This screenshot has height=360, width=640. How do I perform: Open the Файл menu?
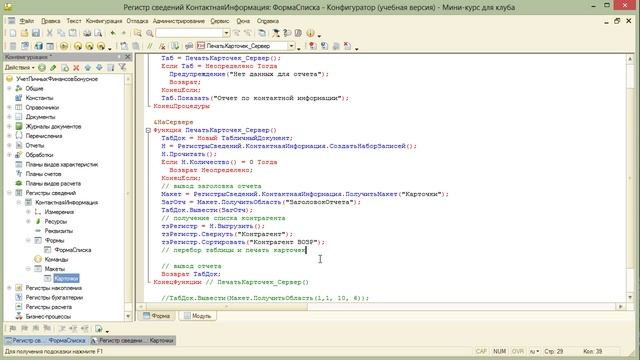pyautogui.click(x=27, y=21)
